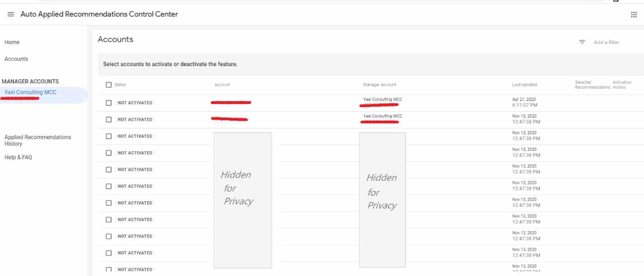The width and height of the screenshot is (644, 276).
Task: Toggle the select-all checkbox beside Status
Action: tap(109, 85)
